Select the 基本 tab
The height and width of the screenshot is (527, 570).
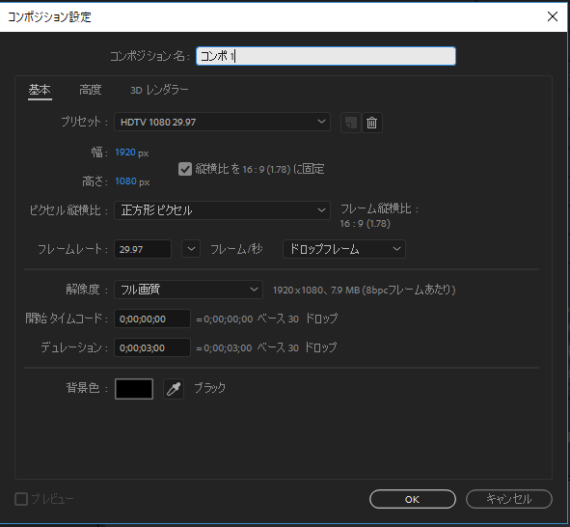(x=40, y=90)
